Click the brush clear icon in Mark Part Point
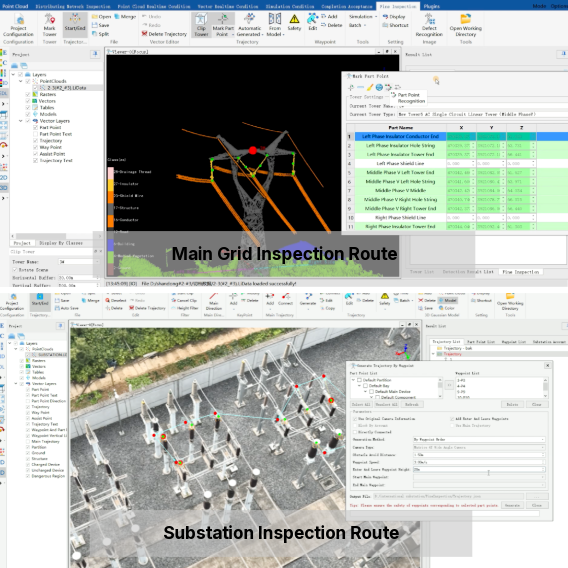 [370, 87]
